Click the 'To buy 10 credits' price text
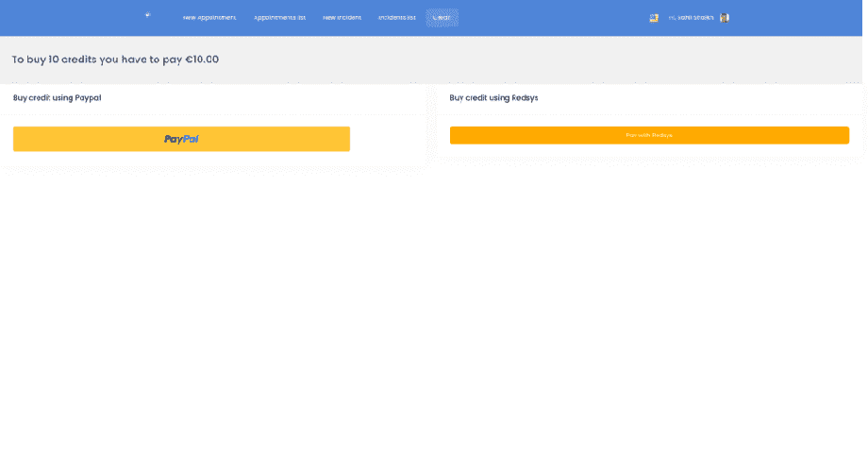This screenshot has height=458, width=868. 115,59
